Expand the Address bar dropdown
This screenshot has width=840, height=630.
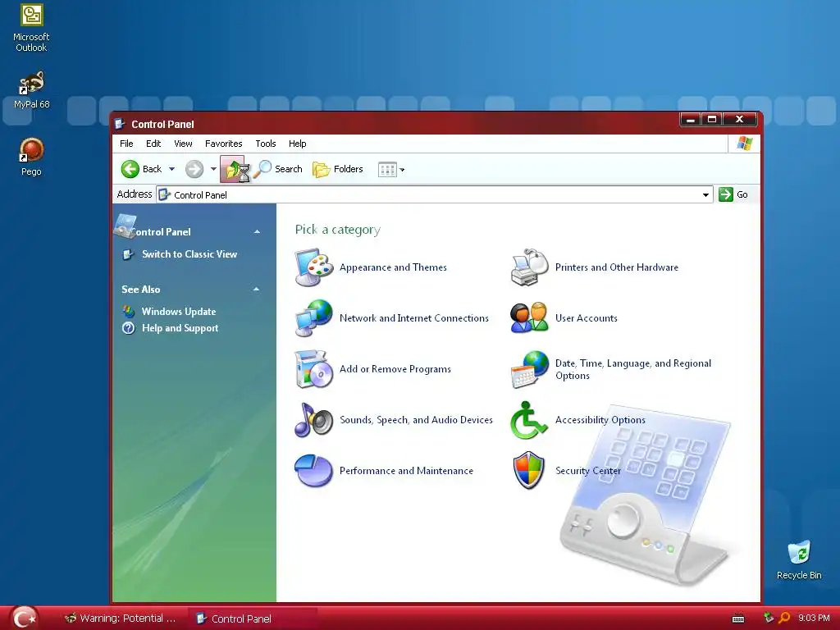pyautogui.click(x=705, y=195)
